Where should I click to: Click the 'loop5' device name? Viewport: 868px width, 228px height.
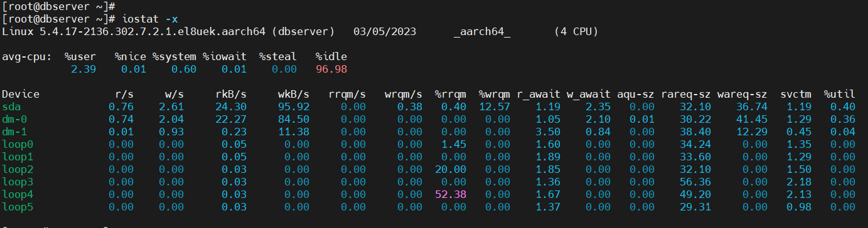tap(18, 207)
